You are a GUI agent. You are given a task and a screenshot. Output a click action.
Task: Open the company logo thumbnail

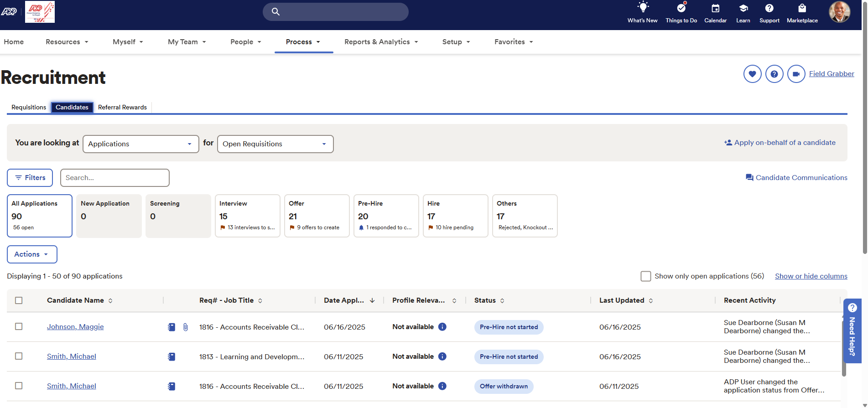[x=40, y=12]
